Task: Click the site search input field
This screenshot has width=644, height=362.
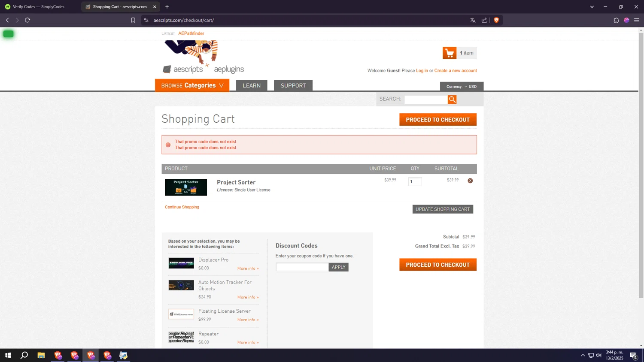Action: pos(426,100)
